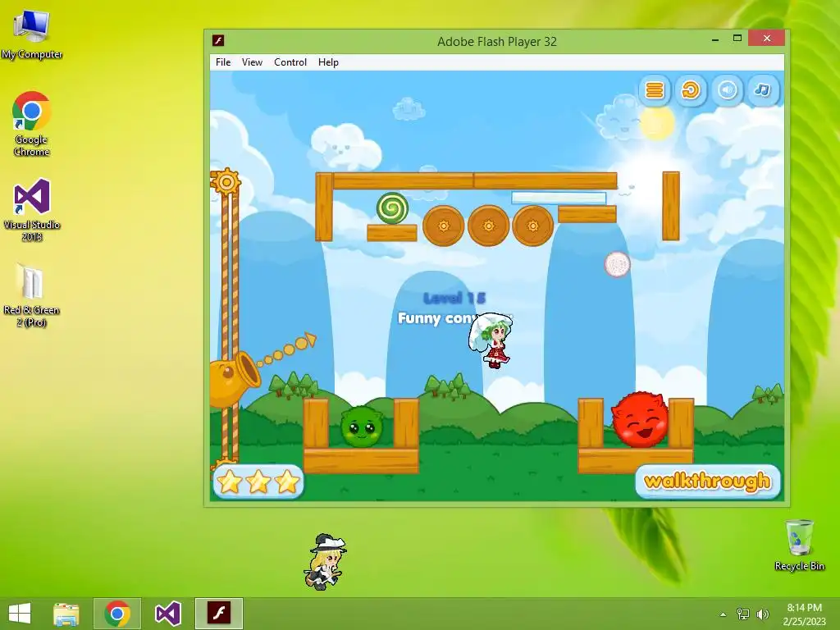Switch to Chrome in the taskbar
840x630 pixels.
click(117, 614)
